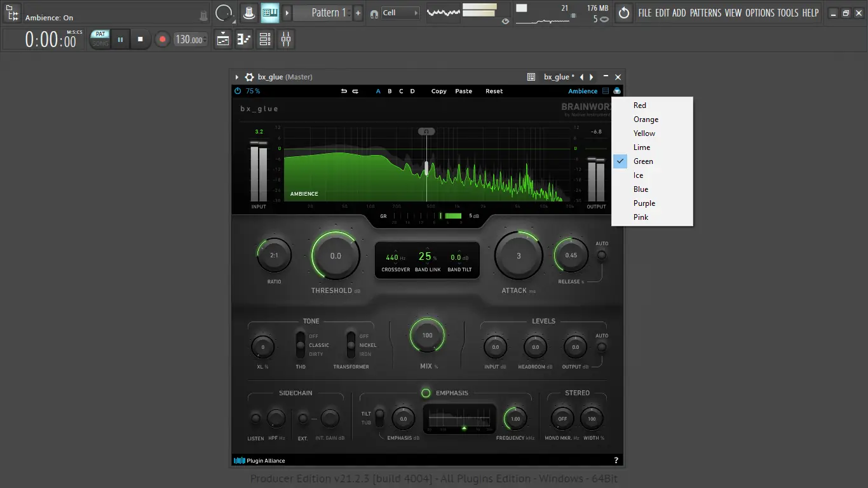Redo the last bx_glue change
This screenshot has height=488, width=868.
coord(355,91)
